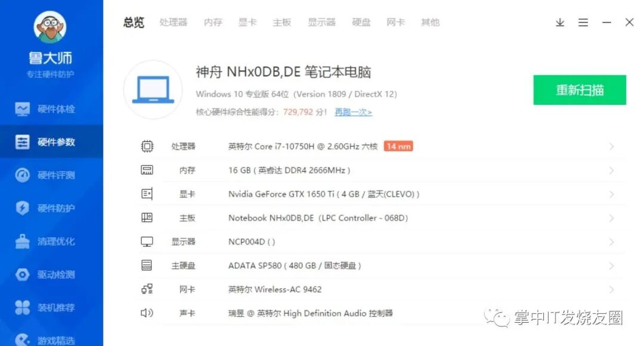Expand the 主硬盘 row chevron

coord(612,265)
